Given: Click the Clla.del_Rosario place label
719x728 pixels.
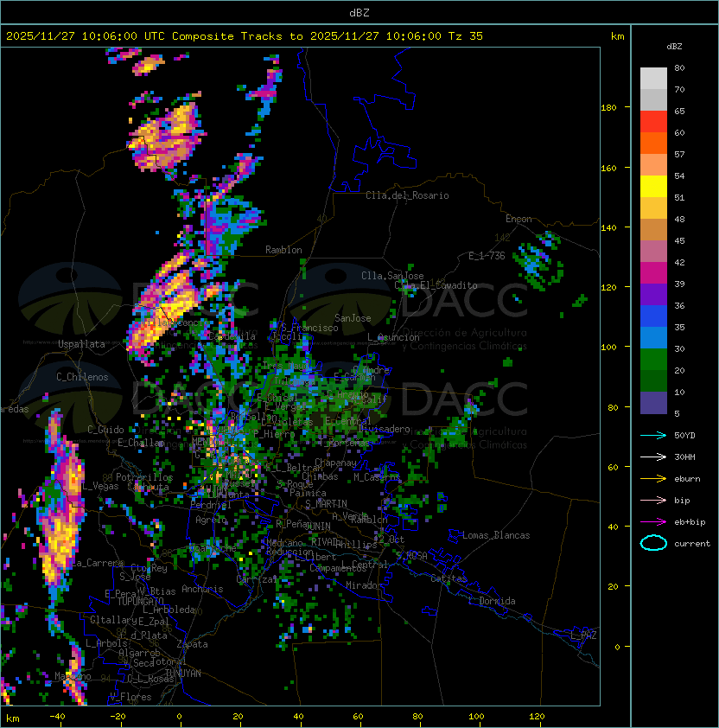Looking at the screenshot, I should [407, 195].
